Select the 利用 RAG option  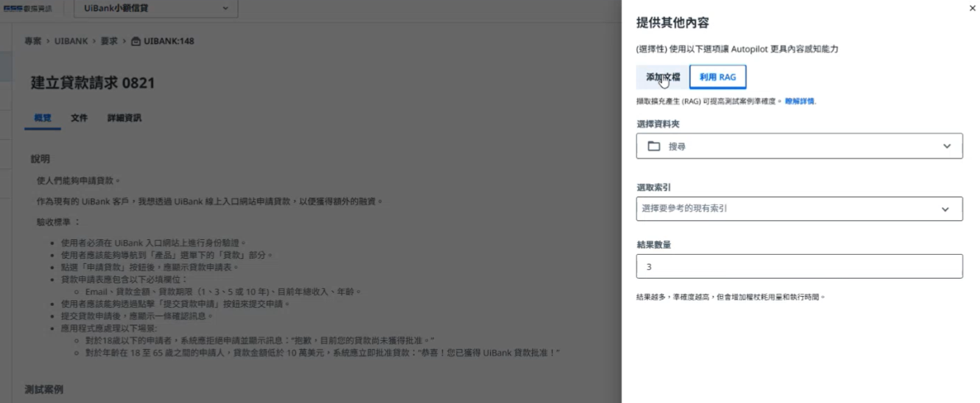click(x=717, y=78)
